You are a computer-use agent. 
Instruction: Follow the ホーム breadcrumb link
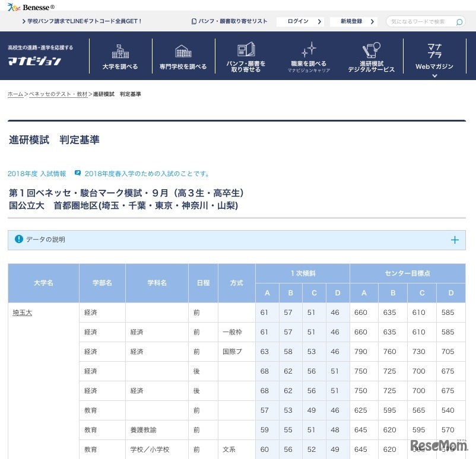[x=15, y=94]
